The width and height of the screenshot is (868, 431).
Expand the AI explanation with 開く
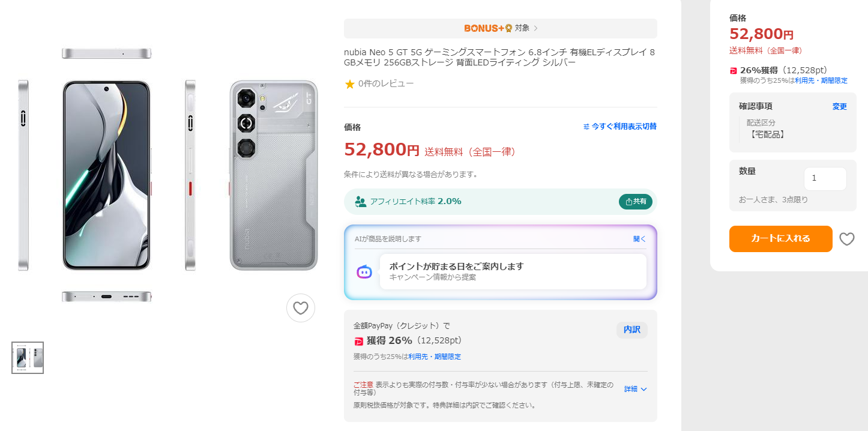[639, 239]
